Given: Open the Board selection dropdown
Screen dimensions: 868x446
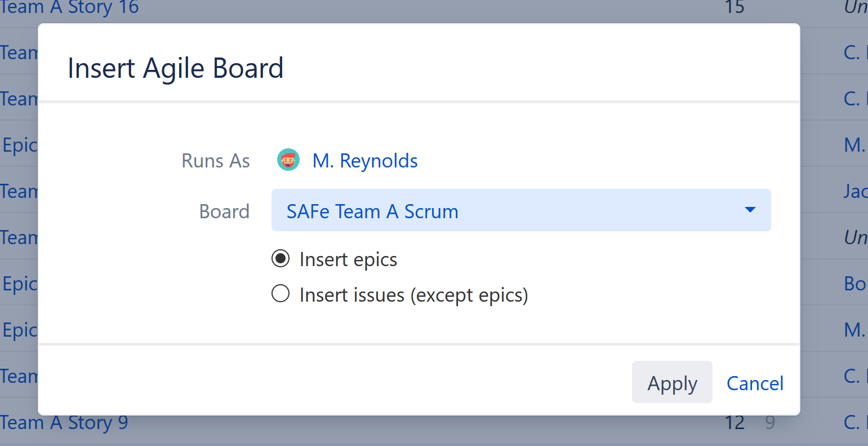Looking at the screenshot, I should [521, 210].
